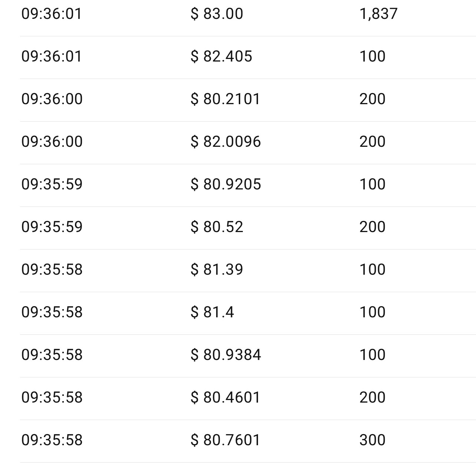Click the $ 81.39 price cell
This screenshot has height=476, width=476.
coord(217,270)
